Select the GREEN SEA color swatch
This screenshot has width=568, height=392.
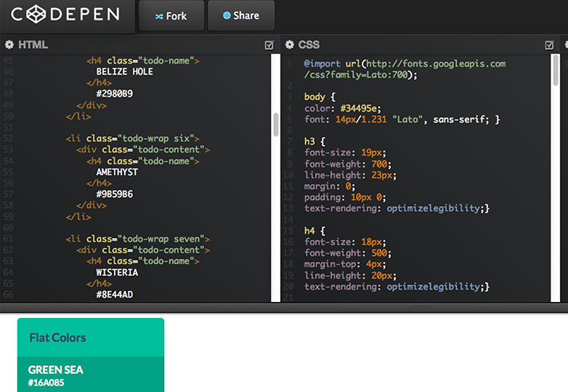tap(91, 375)
